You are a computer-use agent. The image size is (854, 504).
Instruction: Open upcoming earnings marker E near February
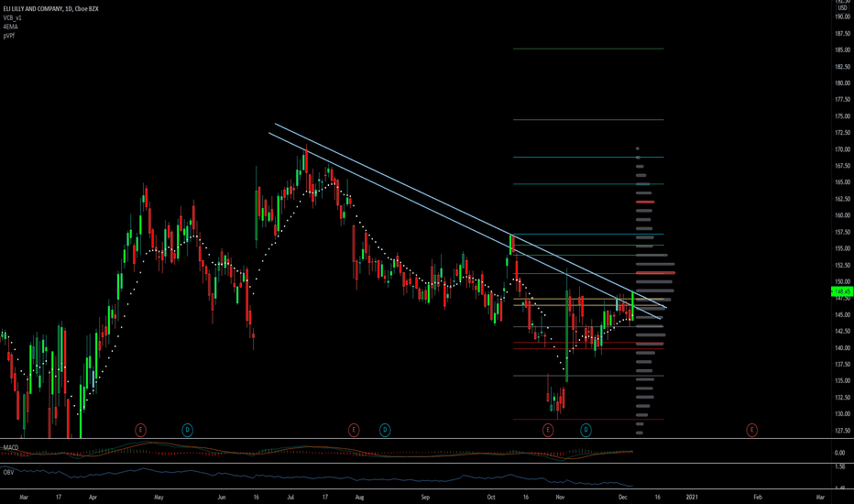click(x=751, y=430)
